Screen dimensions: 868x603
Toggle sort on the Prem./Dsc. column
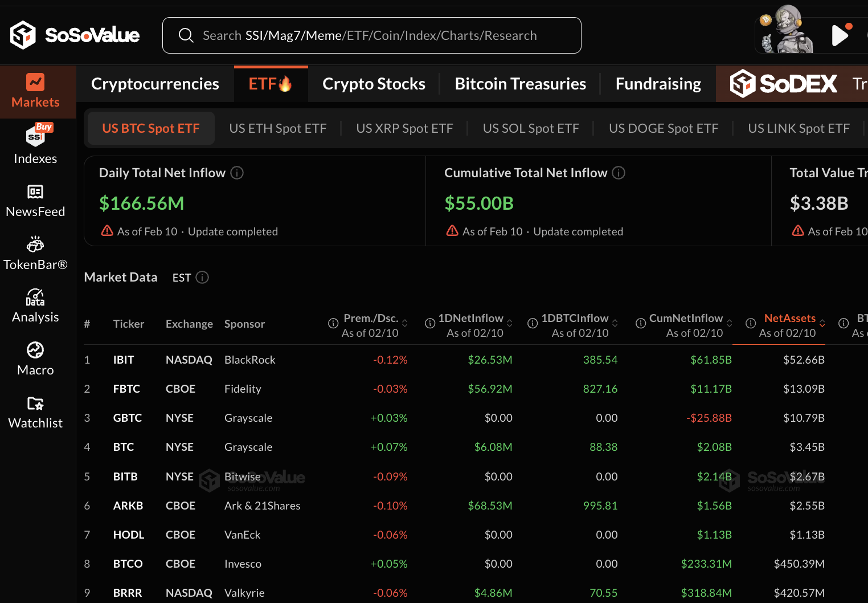406,322
